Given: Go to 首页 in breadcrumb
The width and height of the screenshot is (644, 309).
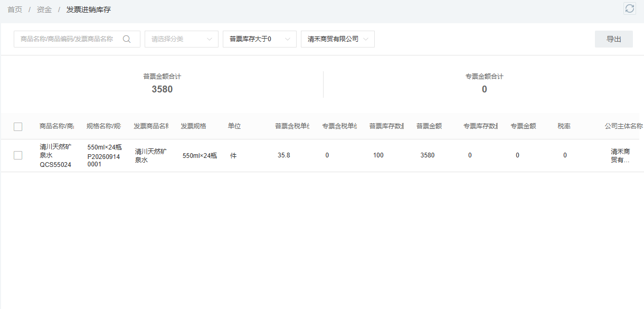Looking at the screenshot, I should click(15, 10).
